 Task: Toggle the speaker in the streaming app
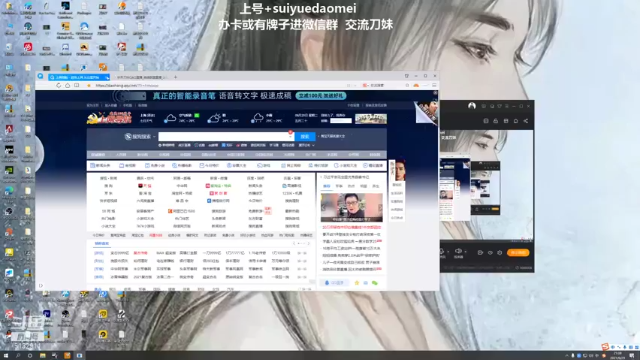click(459, 251)
